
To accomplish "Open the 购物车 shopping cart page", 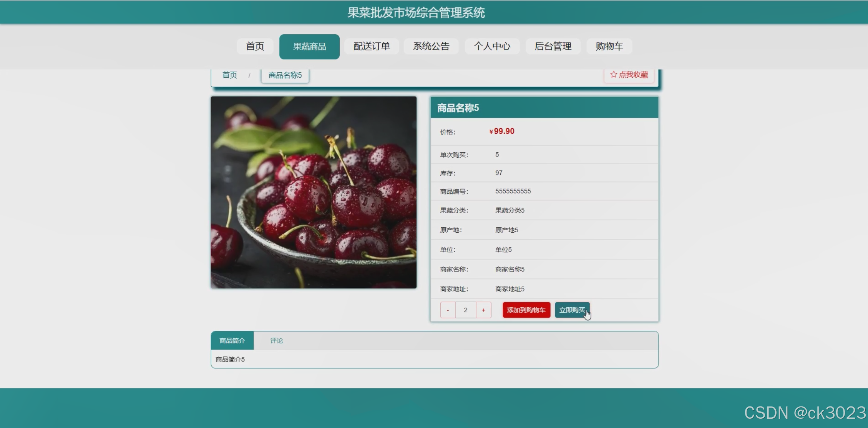I will pyautogui.click(x=609, y=47).
